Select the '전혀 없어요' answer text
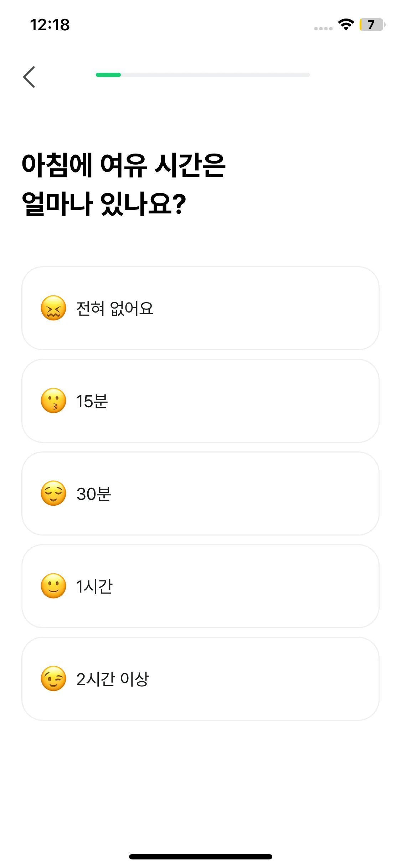 115,309
